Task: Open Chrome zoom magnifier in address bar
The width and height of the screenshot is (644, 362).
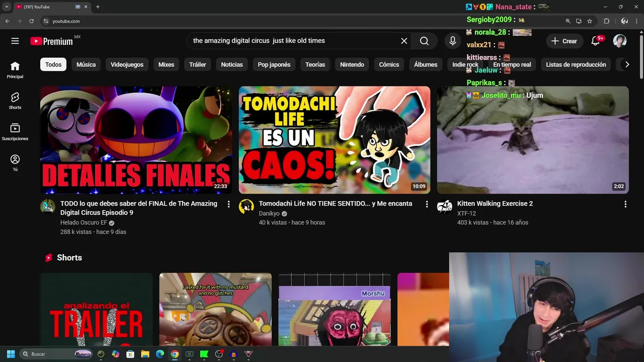Action: (568, 21)
